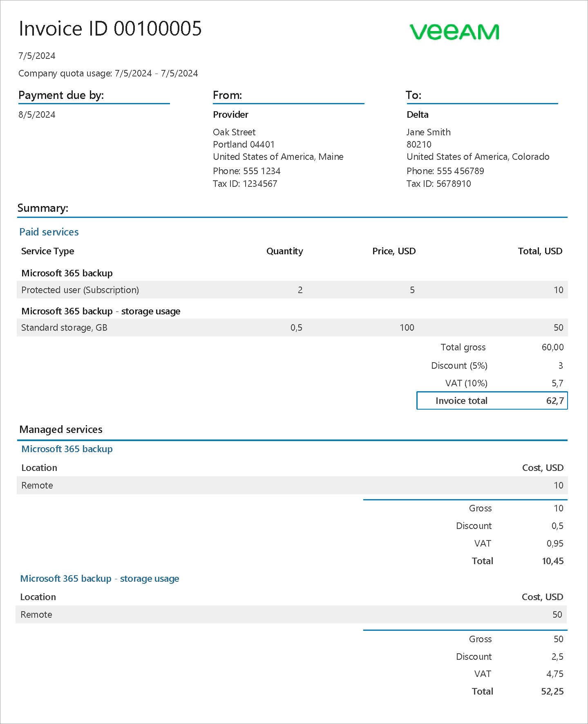The image size is (588, 724).
Task: Click the blue Microsoft 365 backup - storage usage heading
Action: [x=100, y=578]
